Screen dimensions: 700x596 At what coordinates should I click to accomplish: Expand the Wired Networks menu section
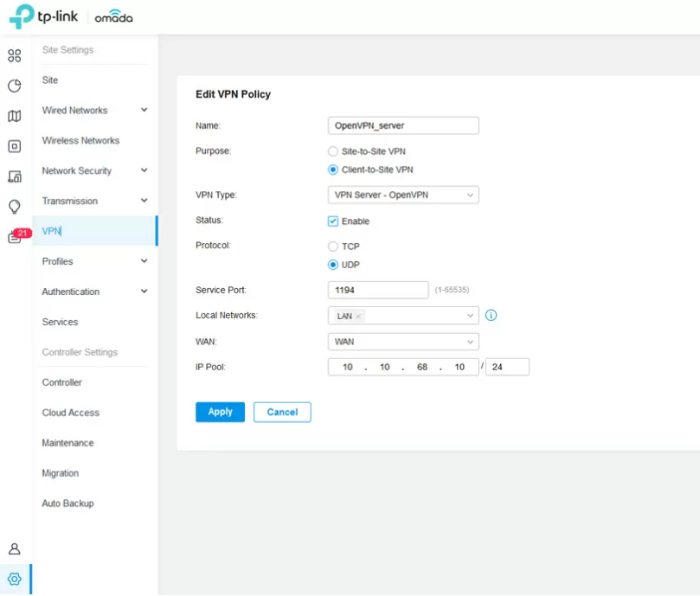click(94, 111)
